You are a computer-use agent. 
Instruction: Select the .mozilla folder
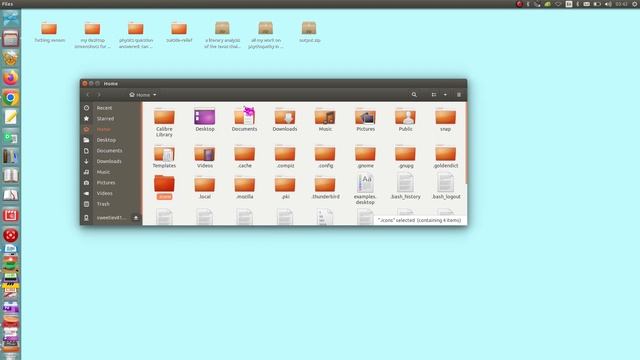[x=244, y=187]
